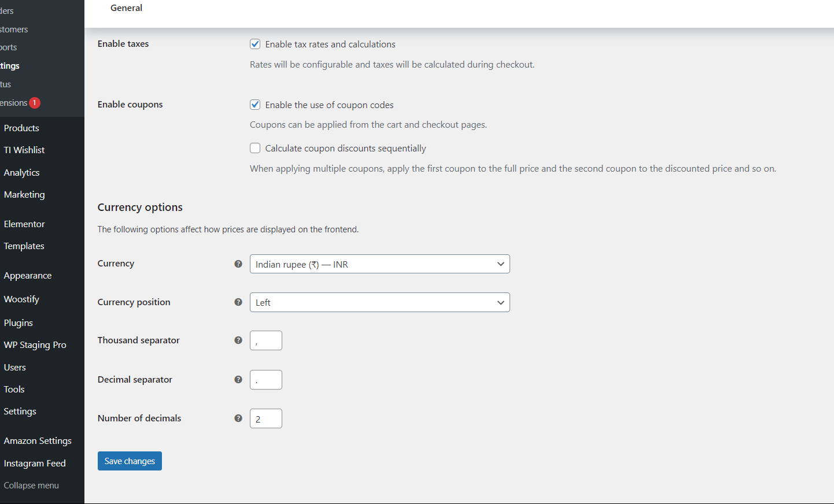Open WooCommerce Extensions submenu link

(x=14, y=102)
